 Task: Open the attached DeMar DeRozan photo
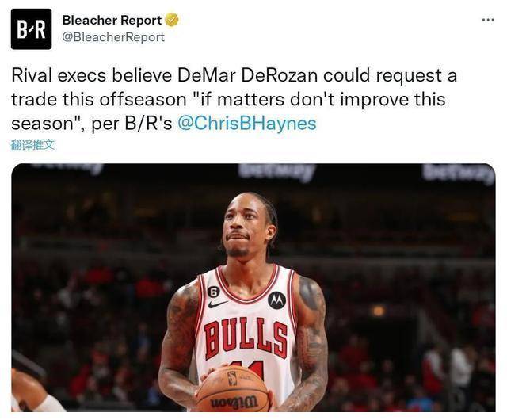coord(253,288)
